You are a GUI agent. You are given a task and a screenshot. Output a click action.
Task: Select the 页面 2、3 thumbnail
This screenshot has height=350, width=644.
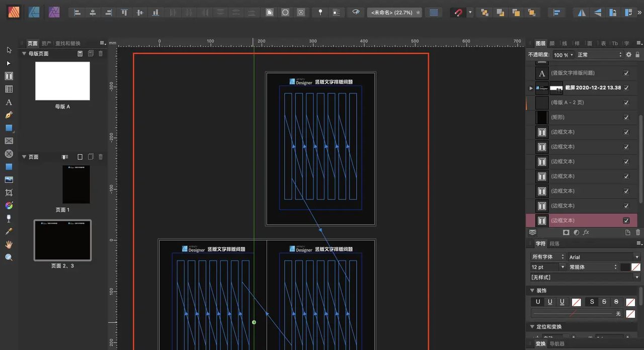62,240
